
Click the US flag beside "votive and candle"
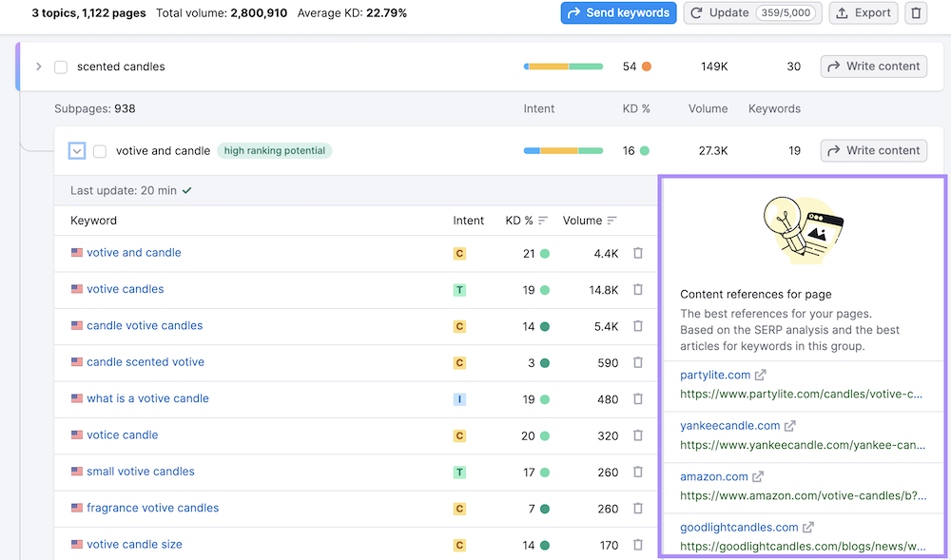(77, 253)
